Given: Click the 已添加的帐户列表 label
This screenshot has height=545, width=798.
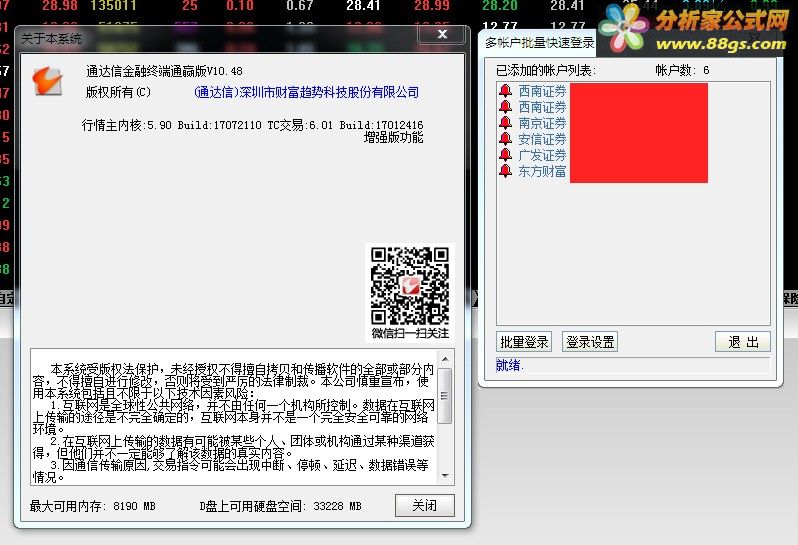Looking at the screenshot, I should point(546,70).
